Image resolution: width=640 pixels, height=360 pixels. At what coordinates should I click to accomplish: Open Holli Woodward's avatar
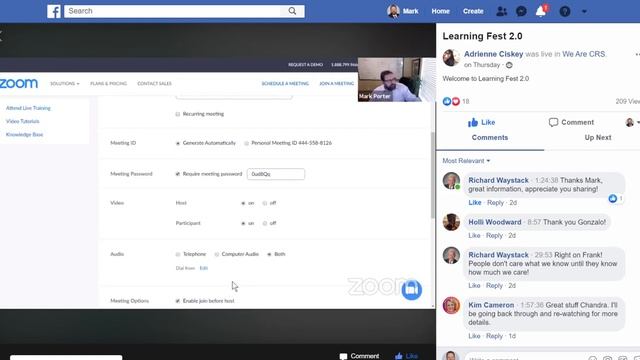coord(451,222)
